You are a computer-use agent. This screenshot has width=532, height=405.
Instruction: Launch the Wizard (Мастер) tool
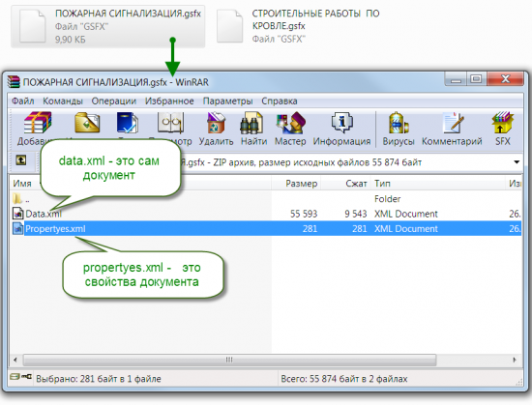click(x=290, y=123)
